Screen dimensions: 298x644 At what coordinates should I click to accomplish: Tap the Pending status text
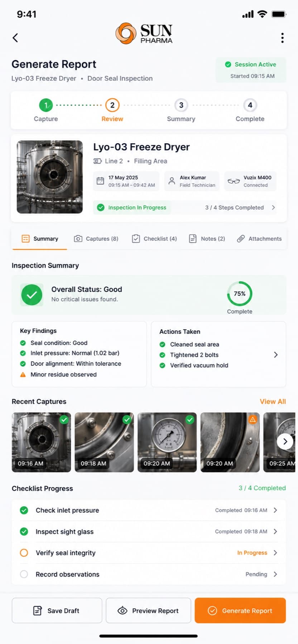[256, 574]
